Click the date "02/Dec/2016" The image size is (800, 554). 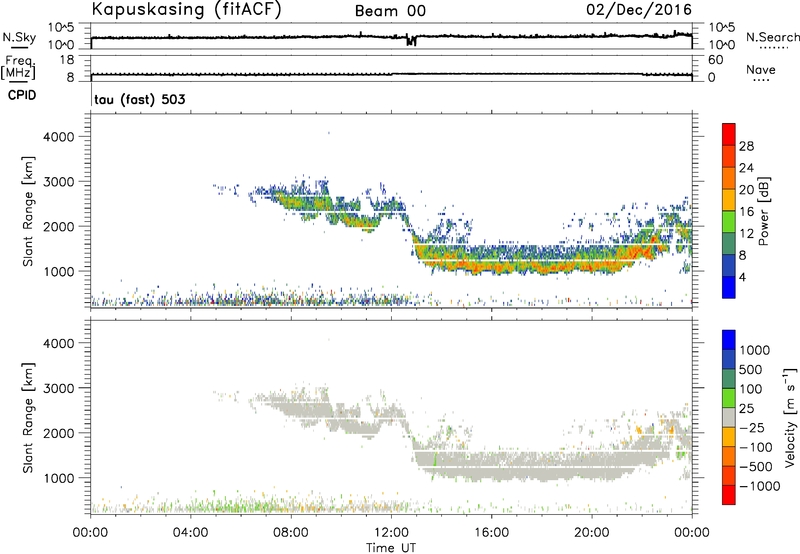639,9
